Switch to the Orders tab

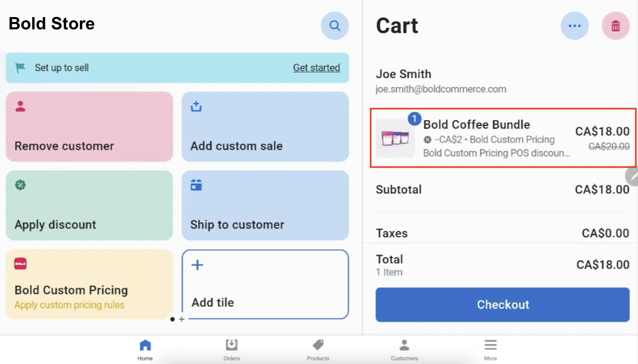(x=232, y=350)
